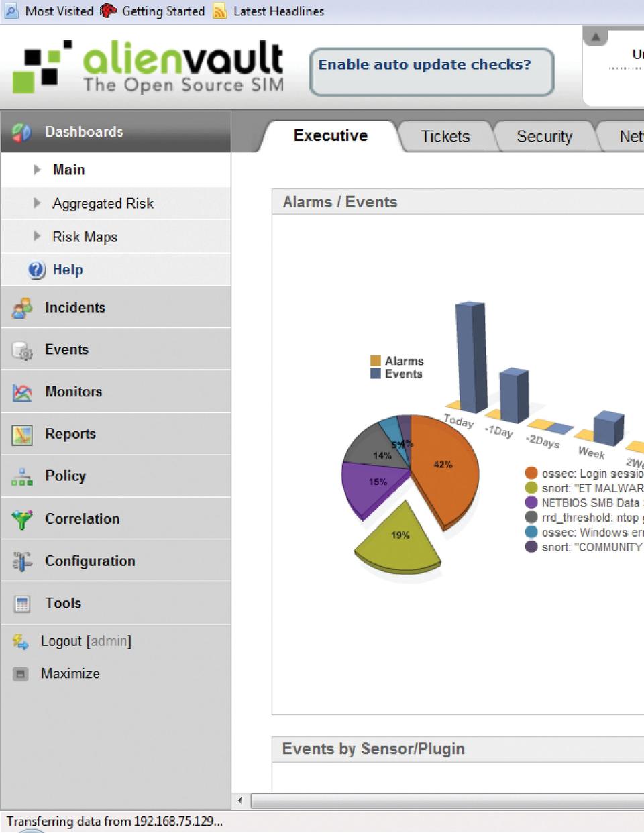Click the Dashboards pie-chart icon

21,132
